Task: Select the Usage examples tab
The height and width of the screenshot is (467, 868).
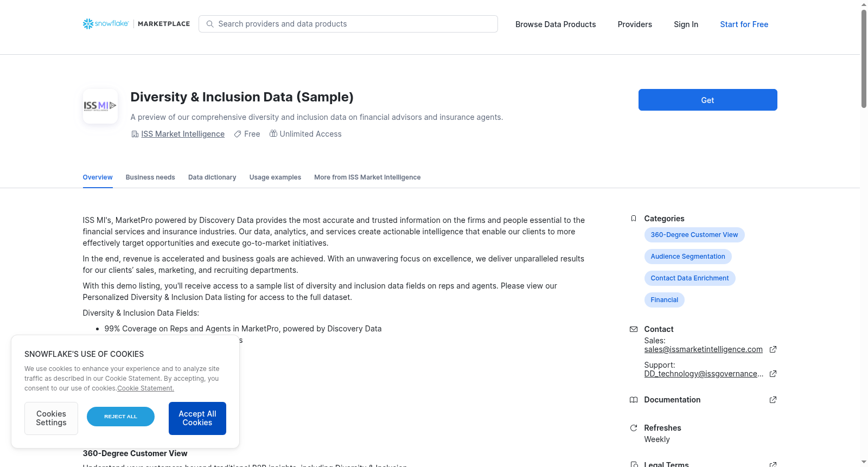Action: click(x=275, y=177)
